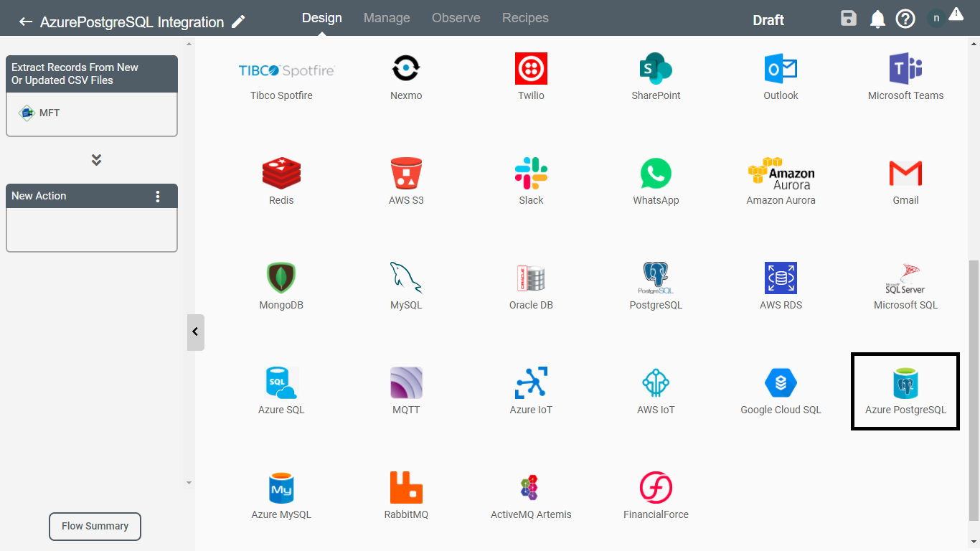980x551 pixels.
Task: Save the integration with disk icon
Action: tap(849, 19)
